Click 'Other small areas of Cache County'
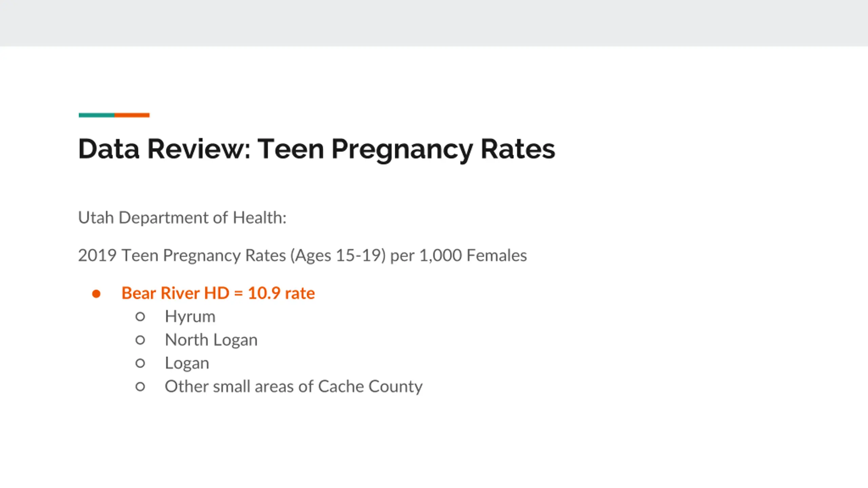The width and height of the screenshot is (868, 488). coord(294,387)
